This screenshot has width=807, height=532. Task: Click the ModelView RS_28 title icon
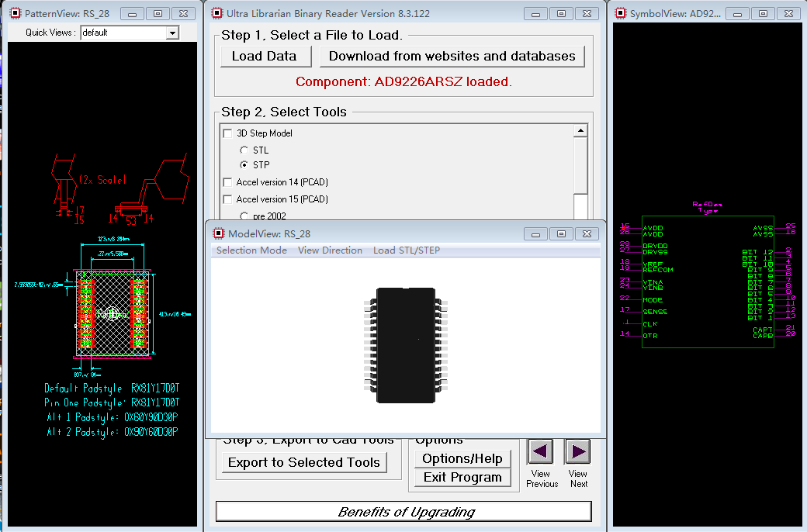[219, 233]
